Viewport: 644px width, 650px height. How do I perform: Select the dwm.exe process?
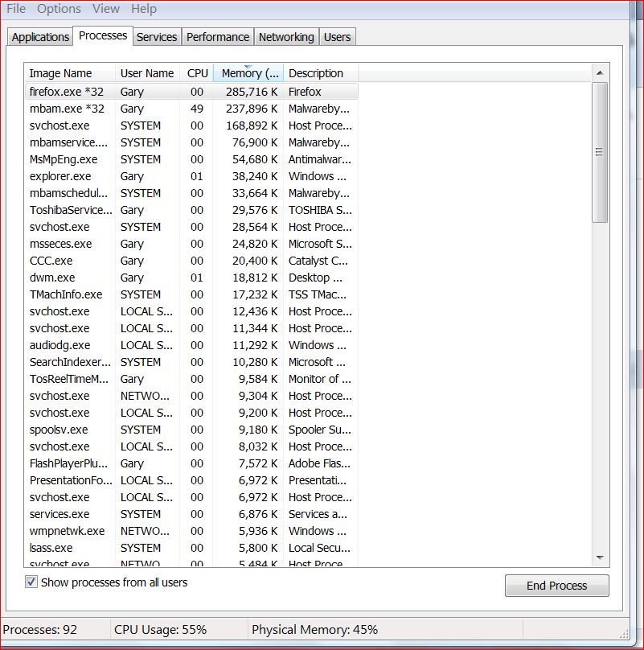click(191, 278)
